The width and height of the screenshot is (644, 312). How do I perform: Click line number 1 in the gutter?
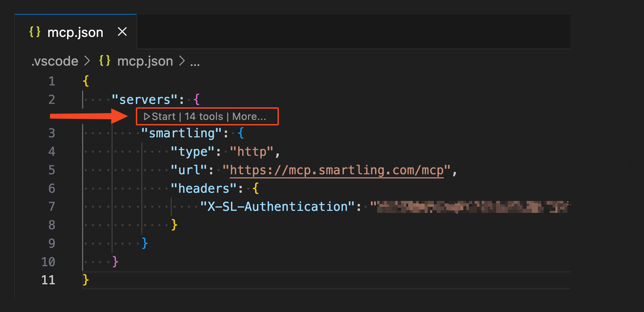tap(52, 81)
